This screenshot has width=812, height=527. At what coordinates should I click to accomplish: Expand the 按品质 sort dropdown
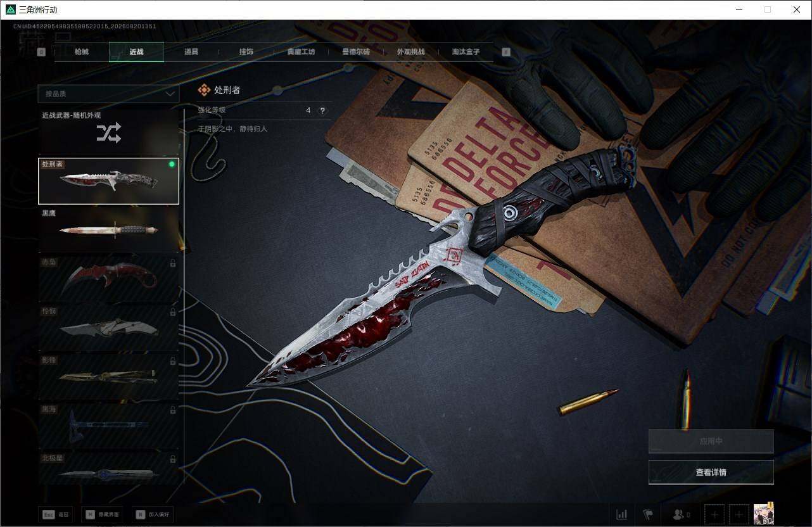(108, 94)
